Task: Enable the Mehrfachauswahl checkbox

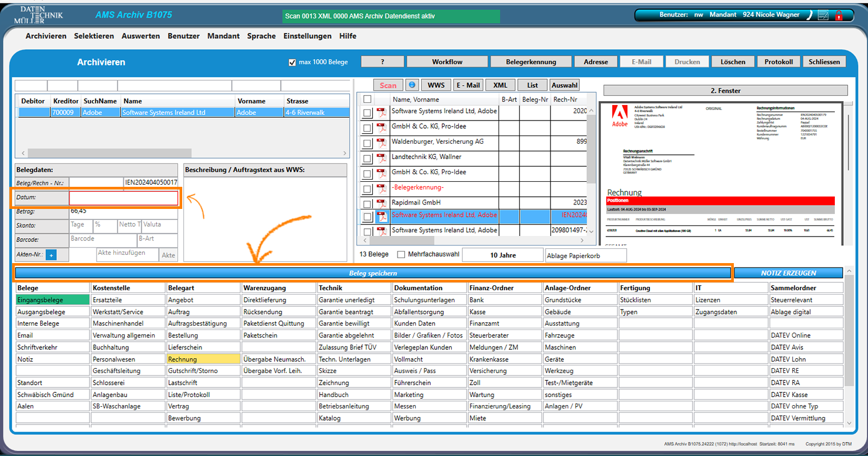Action: tap(401, 255)
